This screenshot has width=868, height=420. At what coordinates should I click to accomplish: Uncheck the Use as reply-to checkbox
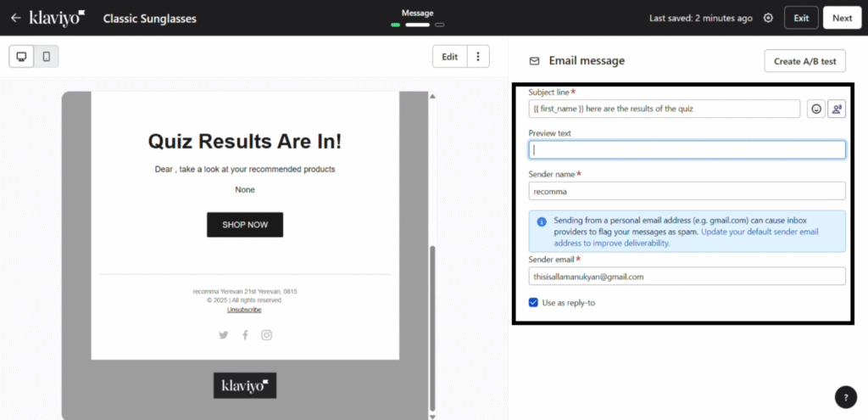[x=533, y=302]
